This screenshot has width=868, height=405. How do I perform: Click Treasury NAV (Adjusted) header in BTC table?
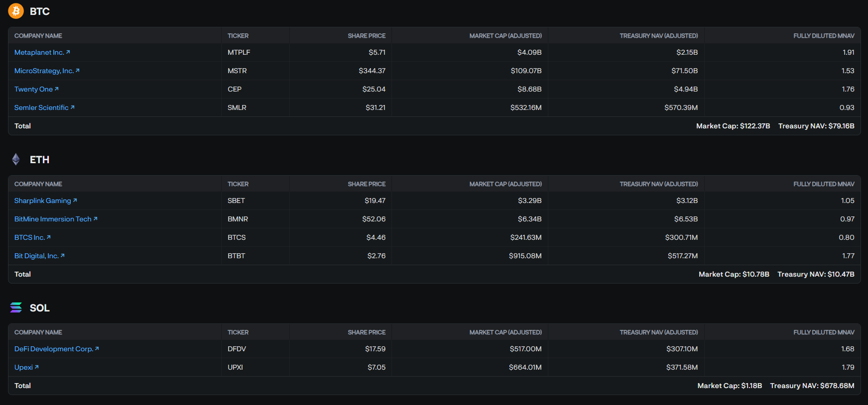tap(659, 36)
